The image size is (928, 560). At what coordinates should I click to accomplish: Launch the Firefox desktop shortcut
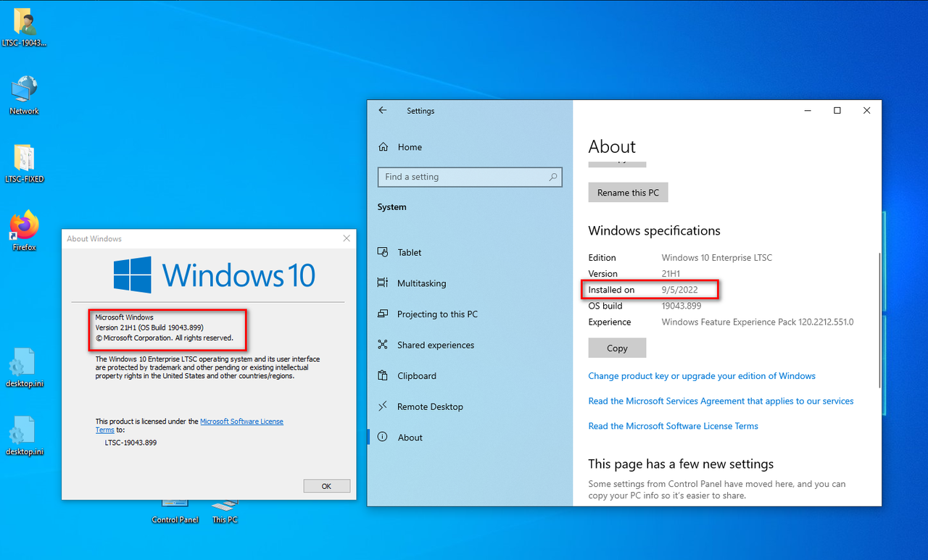click(24, 231)
